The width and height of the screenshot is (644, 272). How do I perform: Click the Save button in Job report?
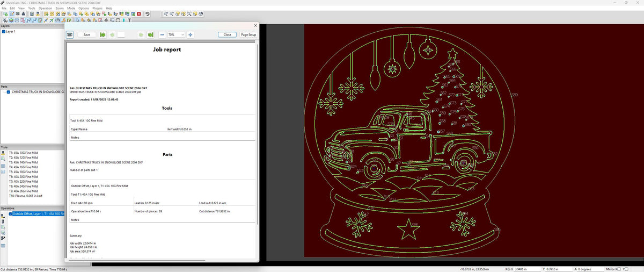click(86, 34)
